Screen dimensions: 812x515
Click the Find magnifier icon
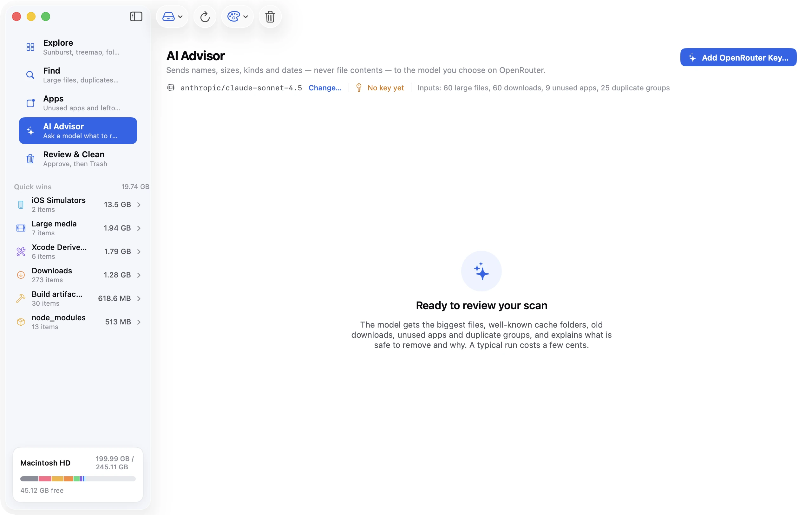tap(30, 75)
